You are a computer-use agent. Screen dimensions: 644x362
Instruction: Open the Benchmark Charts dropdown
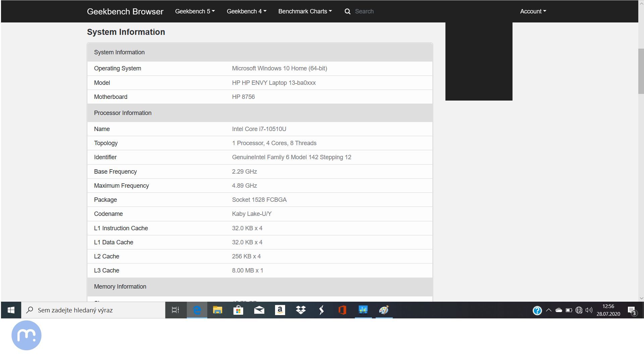pos(305,11)
